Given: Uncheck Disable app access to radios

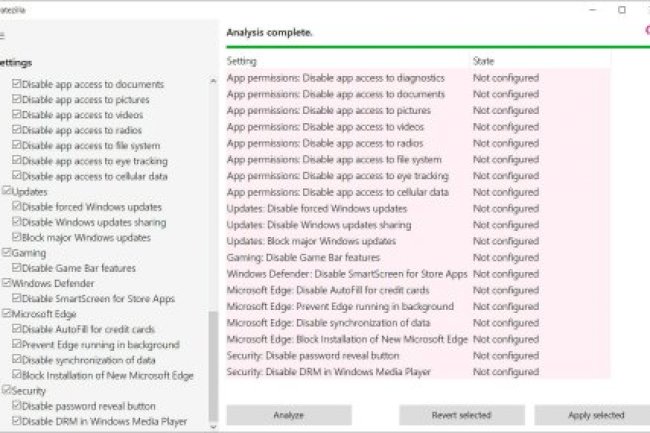Looking at the screenshot, I should click(x=17, y=130).
